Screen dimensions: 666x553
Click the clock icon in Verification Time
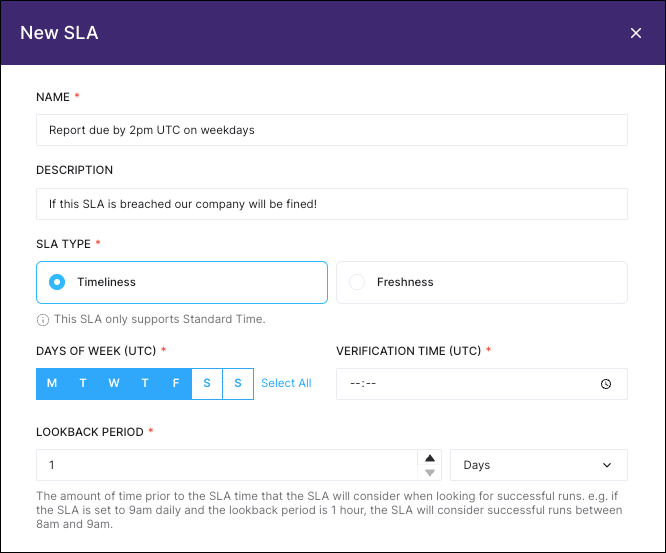tap(606, 384)
